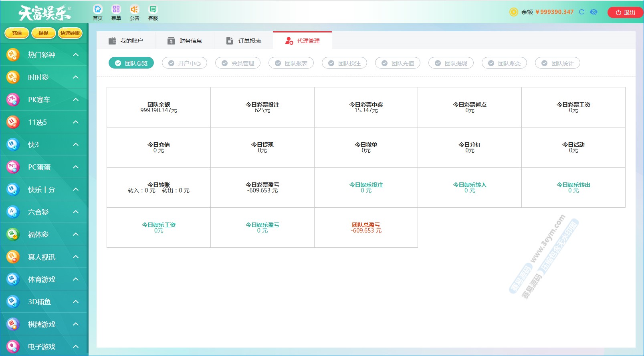Expand the 热门彩种 category chevron

[x=76, y=55]
